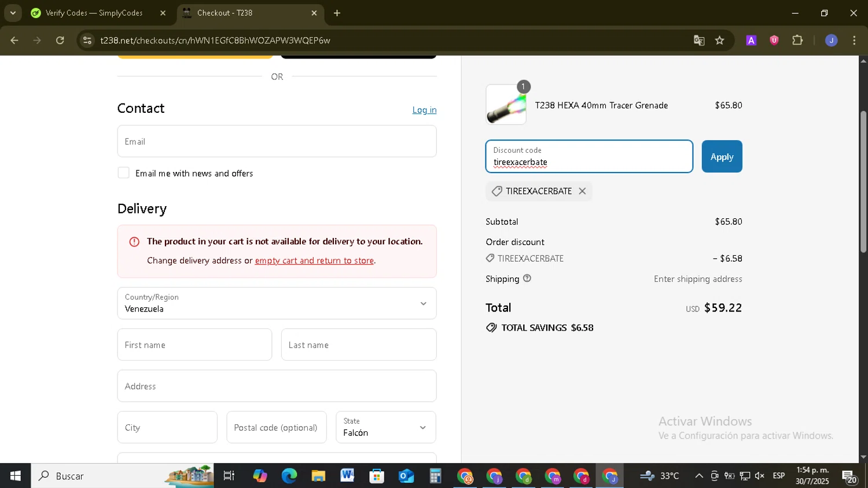This screenshot has width=868, height=488.
Task: Click the network tray icon
Action: coord(745,476)
